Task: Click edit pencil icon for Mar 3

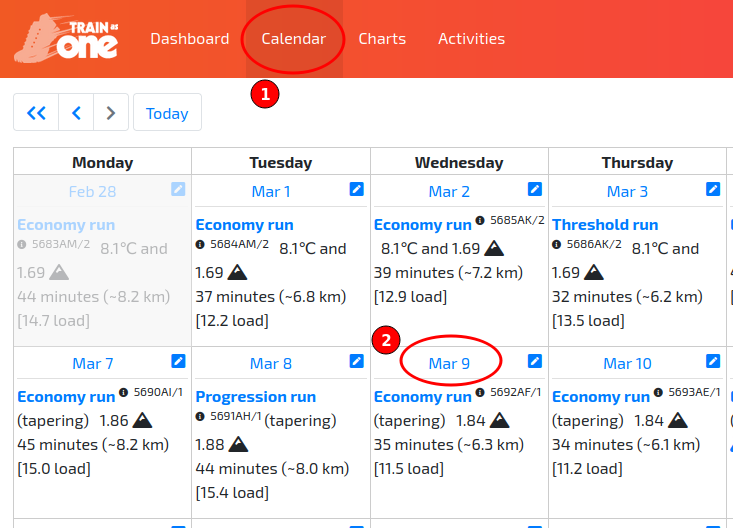Action: (x=713, y=189)
